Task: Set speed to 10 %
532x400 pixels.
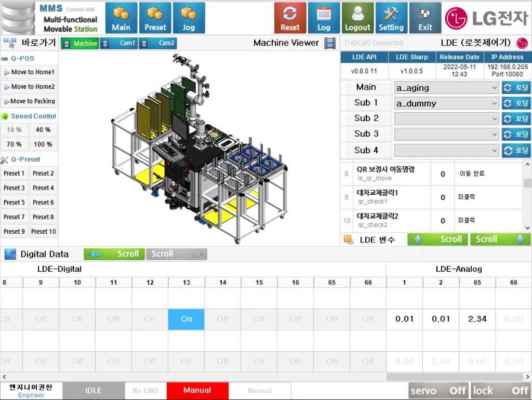Action: point(14,130)
